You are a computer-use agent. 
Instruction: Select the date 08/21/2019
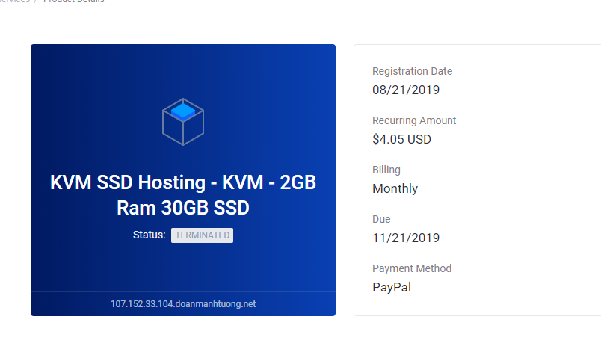tap(406, 90)
